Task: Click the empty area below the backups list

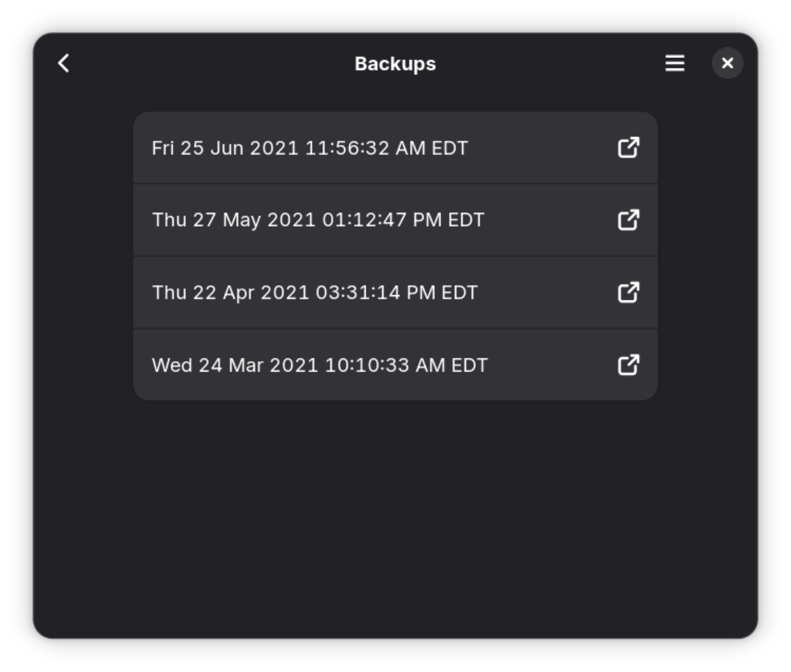Action: click(x=395, y=514)
